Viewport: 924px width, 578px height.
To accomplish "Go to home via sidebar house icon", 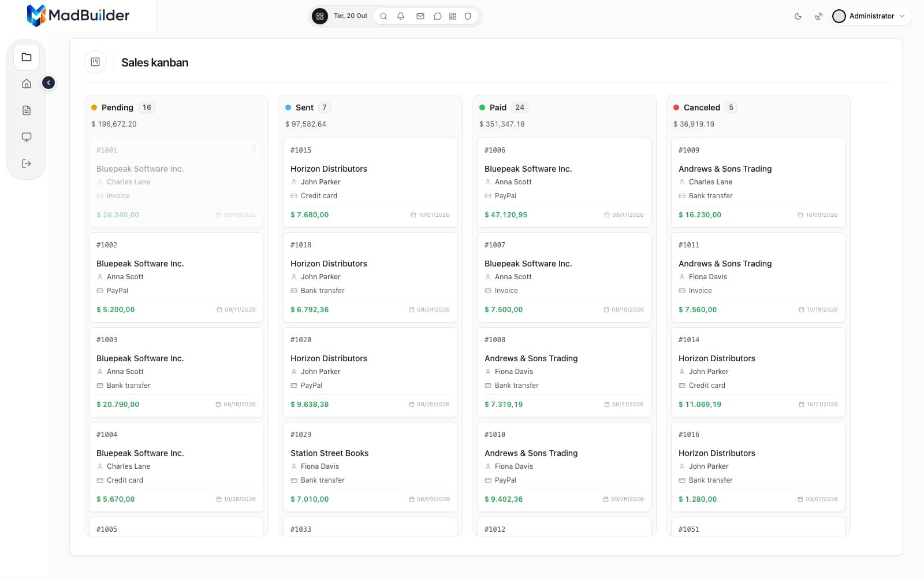I will (x=27, y=84).
